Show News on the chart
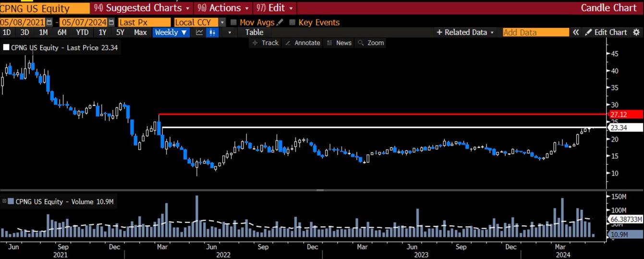644x259 pixels. pyautogui.click(x=339, y=43)
